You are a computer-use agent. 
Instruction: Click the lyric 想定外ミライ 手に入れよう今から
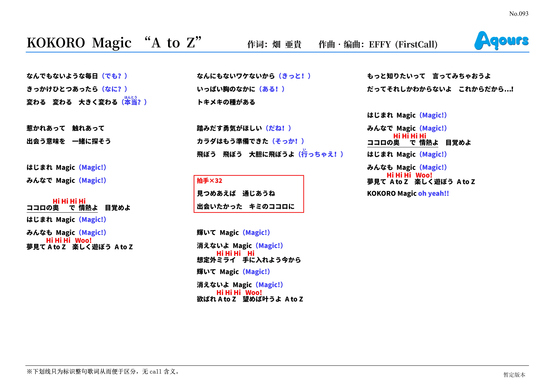(249, 260)
